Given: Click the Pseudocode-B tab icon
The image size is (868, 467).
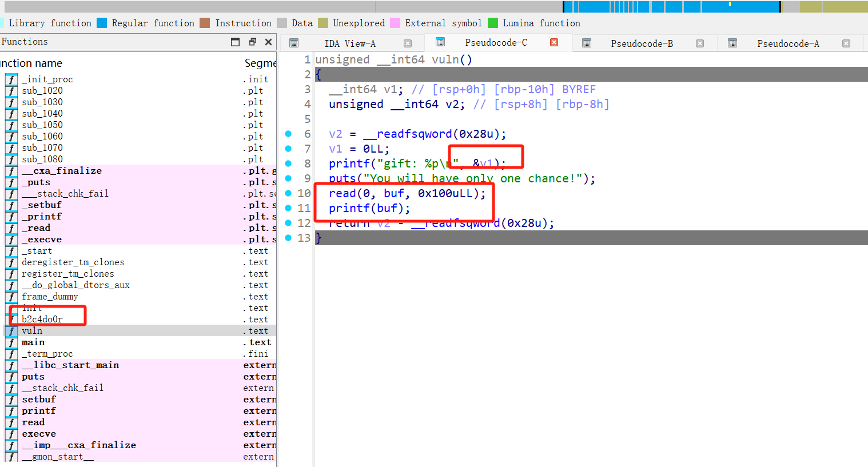Looking at the screenshot, I should [x=586, y=43].
